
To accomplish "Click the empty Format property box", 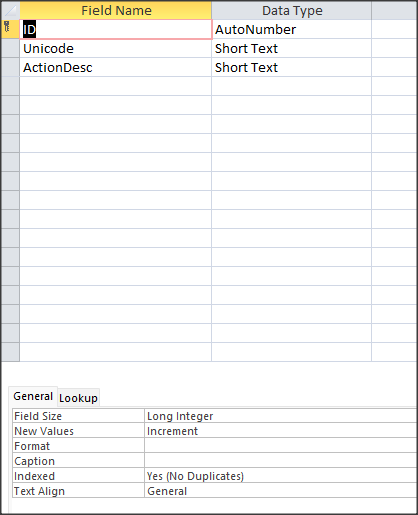I will click(281, 446).
